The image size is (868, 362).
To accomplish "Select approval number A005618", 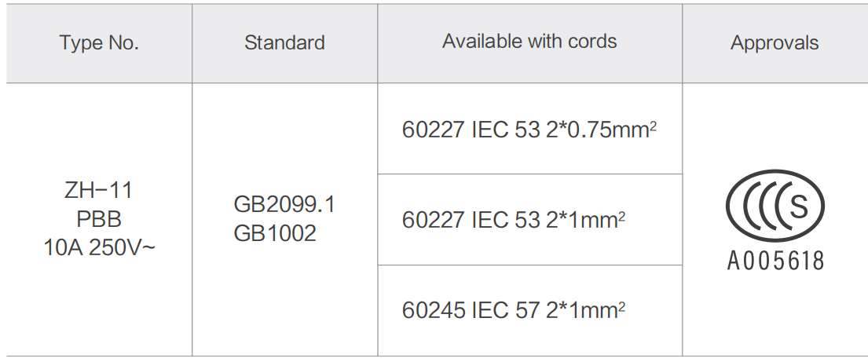I will 775,260.
